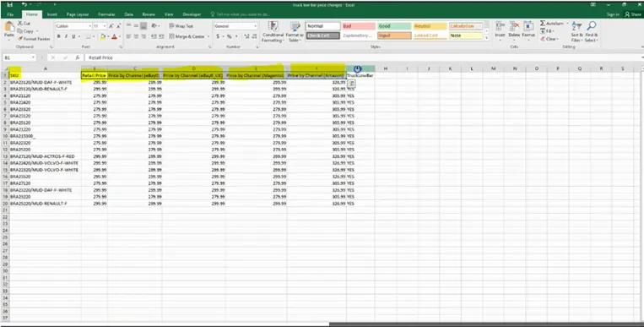Switch to the Developer tab
Viewport: 644px width, 327px height.
click(192, 14)
